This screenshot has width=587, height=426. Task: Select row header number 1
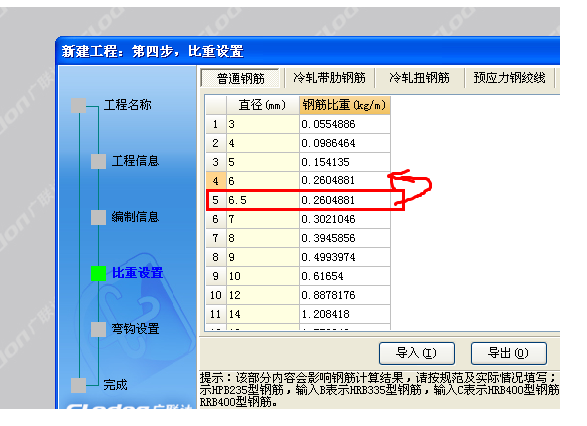coord(216,124)
